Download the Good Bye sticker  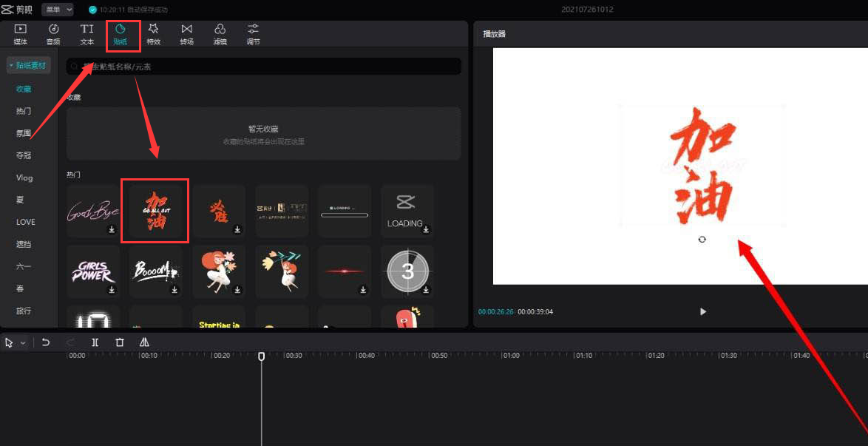pyautogui.click(x=112, y=229)
